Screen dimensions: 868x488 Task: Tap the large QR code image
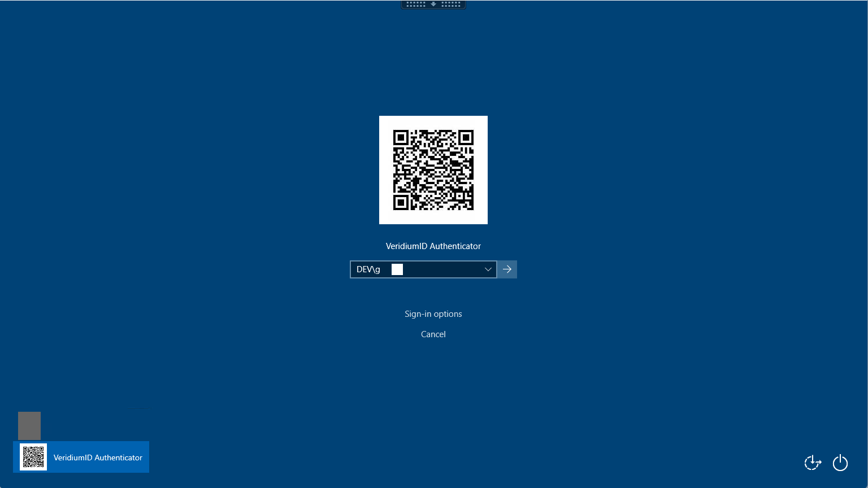[x=433, y=170]
